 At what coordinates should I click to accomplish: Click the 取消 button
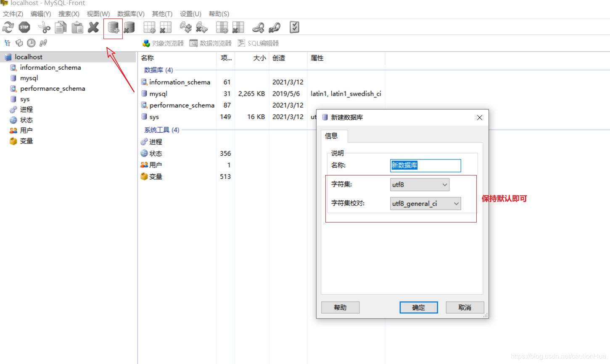pos(465,308)
